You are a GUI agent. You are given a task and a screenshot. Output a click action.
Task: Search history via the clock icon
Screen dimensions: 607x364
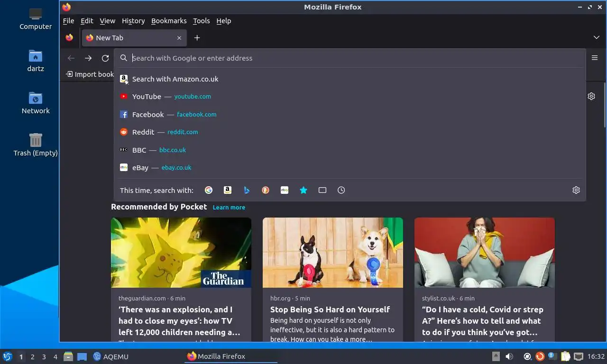(x=341, y=190)
